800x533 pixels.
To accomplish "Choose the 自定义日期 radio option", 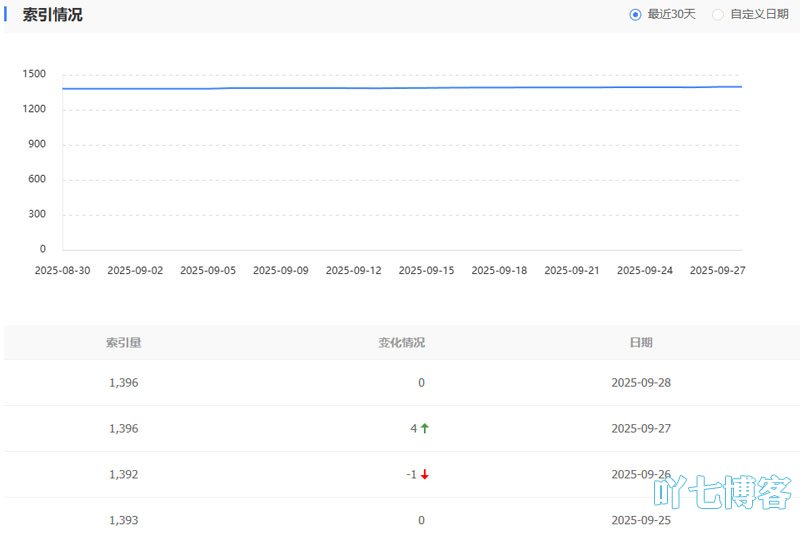I will pos(718,14).
